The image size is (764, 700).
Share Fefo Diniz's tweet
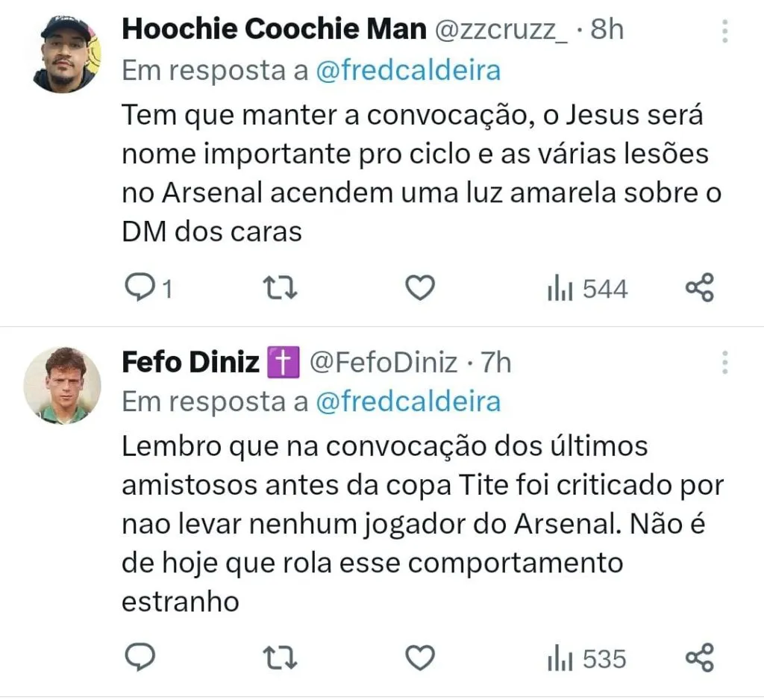(699, 657)
